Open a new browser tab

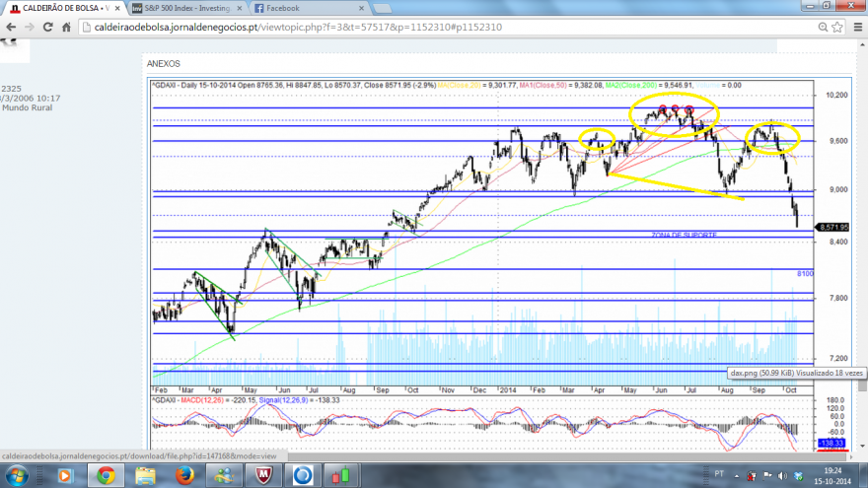click(382, 8)
